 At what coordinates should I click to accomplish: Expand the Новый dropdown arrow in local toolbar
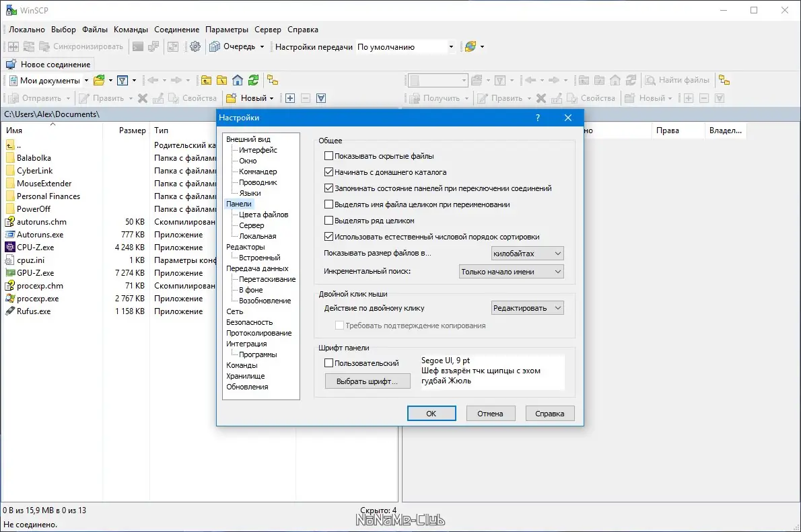[x=271, y=98]
